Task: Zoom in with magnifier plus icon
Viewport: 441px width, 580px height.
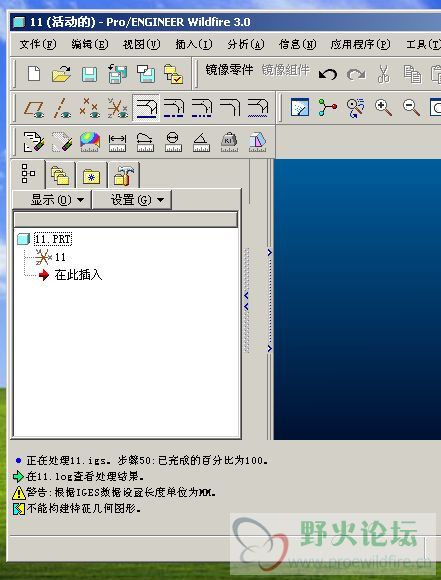Action: (383, 108)
